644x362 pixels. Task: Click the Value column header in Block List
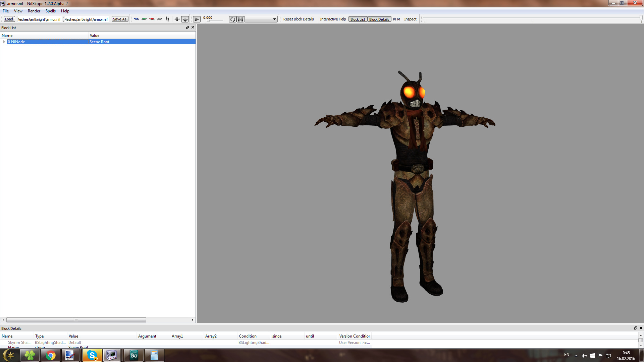coord(142,36)
